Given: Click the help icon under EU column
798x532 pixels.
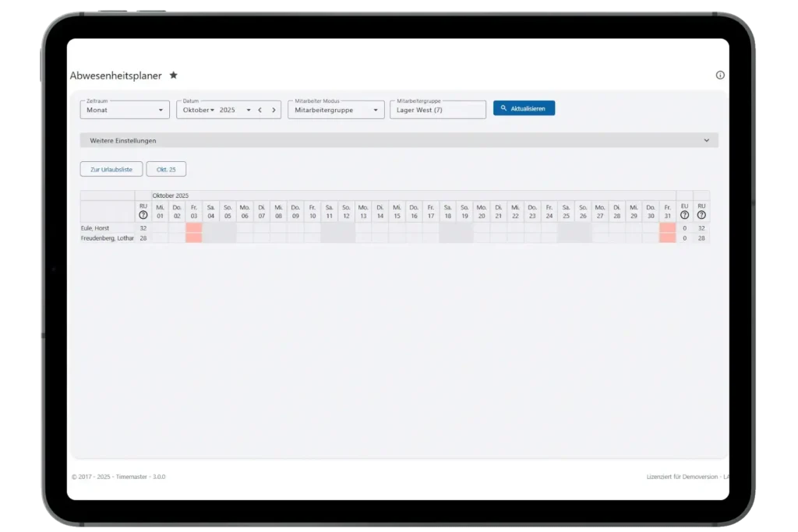Looking at the screenshot, I should [684, 215].
